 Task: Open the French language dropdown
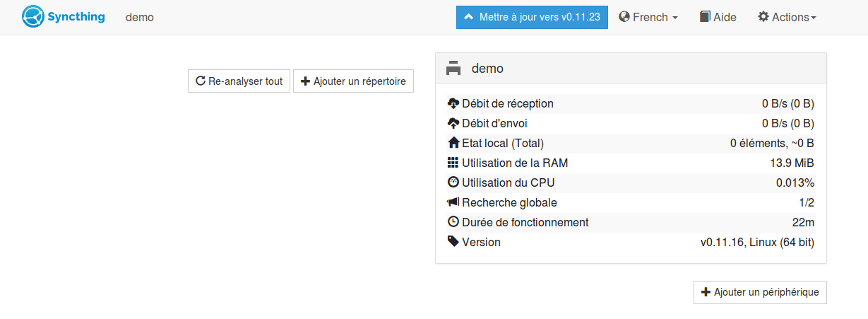click(x=648, y=17)
